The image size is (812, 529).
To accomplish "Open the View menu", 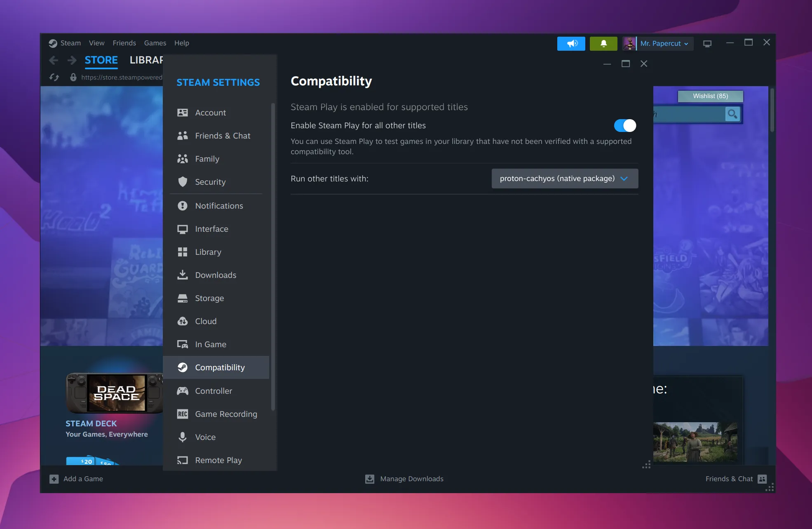I will (96, 43).
